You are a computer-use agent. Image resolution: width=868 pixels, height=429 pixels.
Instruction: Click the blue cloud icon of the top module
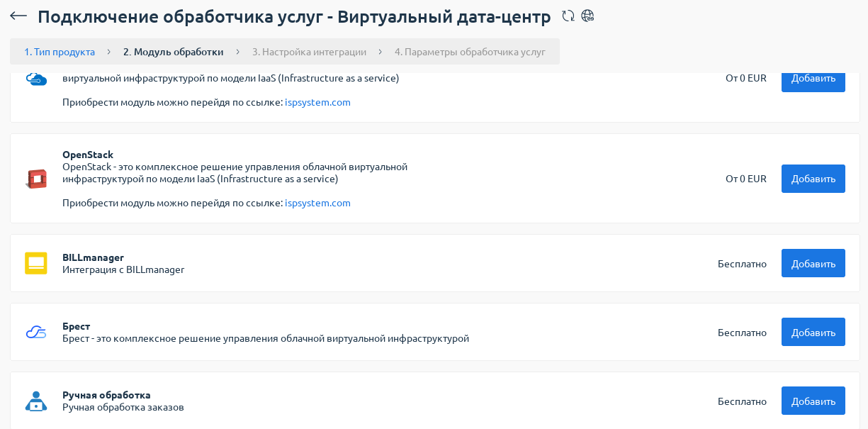[x=36, y=79]
